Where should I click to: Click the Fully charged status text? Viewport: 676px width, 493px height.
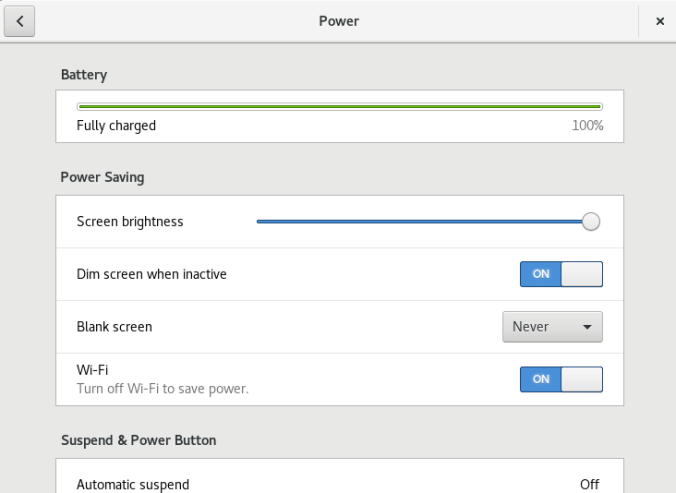pyautogui.click(x=116, y=126)
